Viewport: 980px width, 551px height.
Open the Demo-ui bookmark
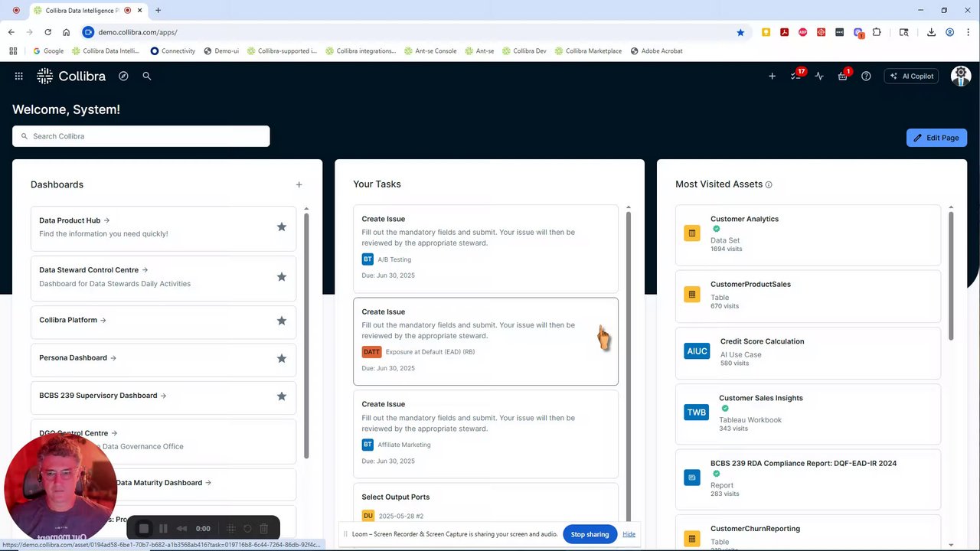coord(221,51)
